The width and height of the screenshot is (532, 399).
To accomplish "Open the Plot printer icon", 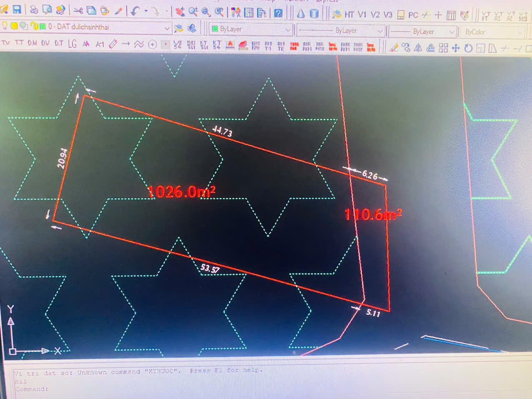I will coord(34,10).
